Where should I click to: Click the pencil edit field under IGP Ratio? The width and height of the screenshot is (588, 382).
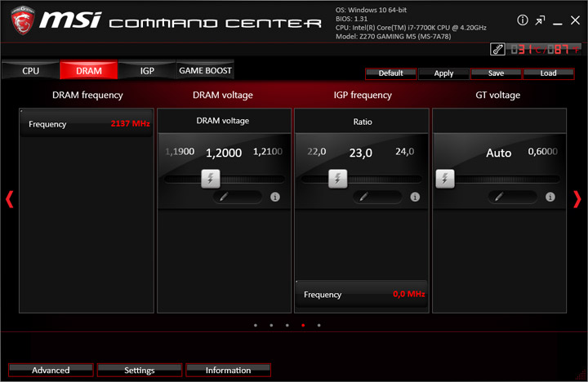pos(377,197)
